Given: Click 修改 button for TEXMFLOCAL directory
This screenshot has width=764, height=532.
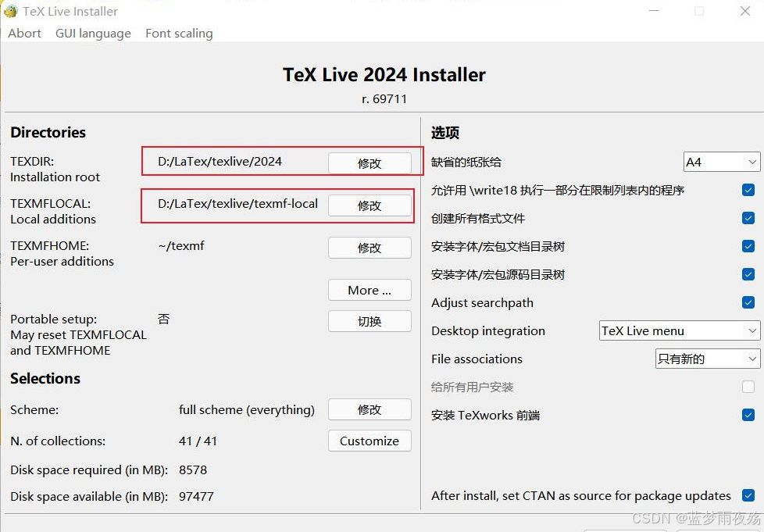Looking at the screenshot, I should [x=370, y=205].
